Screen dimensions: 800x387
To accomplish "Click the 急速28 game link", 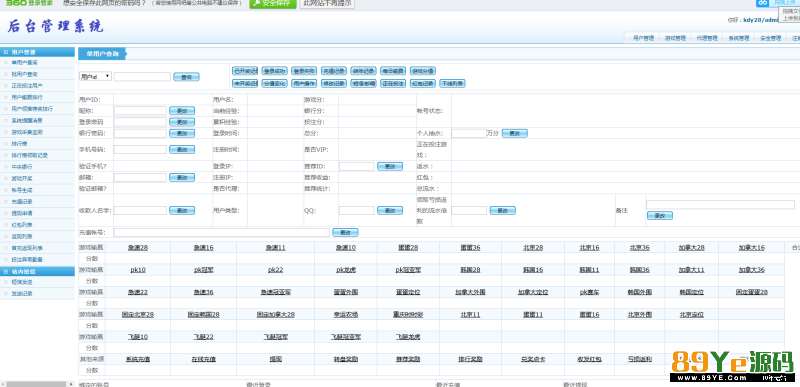I will pos(138,247).
